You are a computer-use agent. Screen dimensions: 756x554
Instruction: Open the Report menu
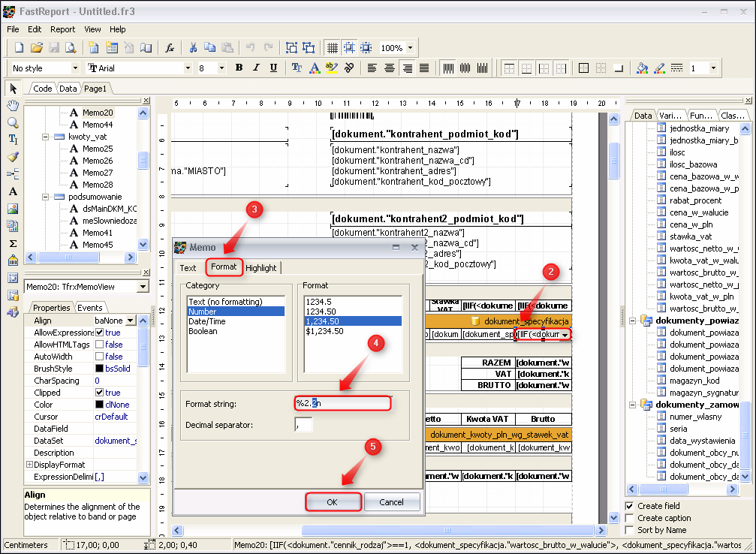tap(62, 29)
